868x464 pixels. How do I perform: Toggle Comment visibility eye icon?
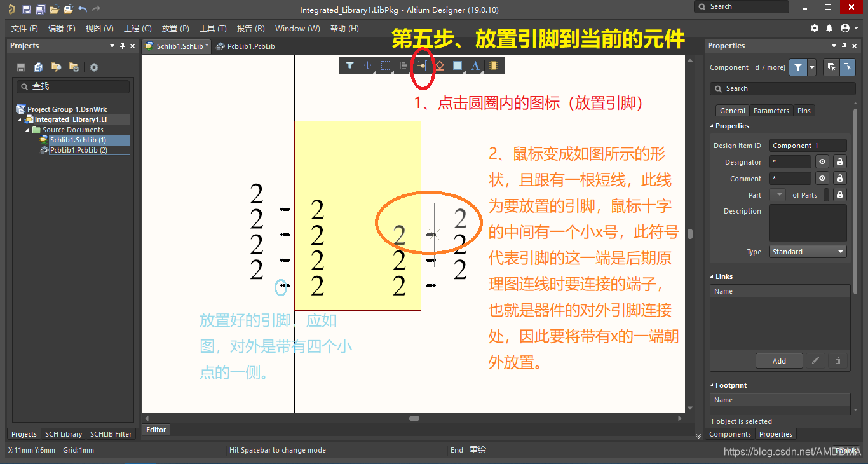[822, 179]
